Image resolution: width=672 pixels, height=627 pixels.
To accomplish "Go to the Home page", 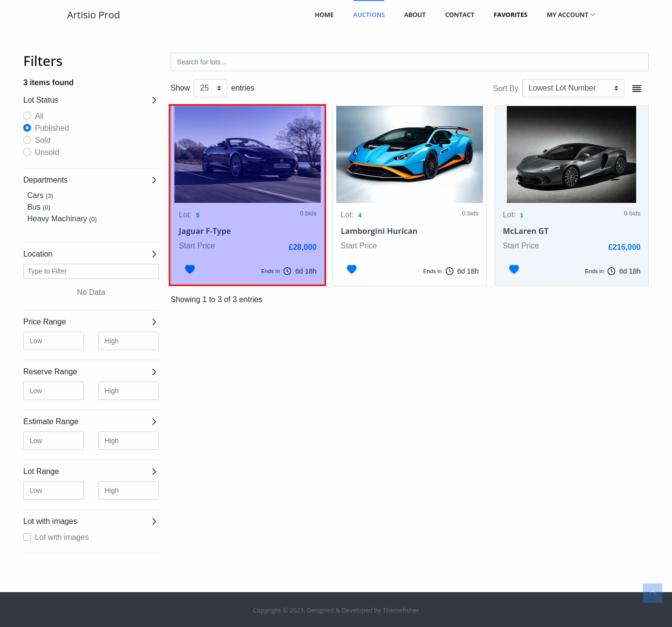I will [324, 15].
